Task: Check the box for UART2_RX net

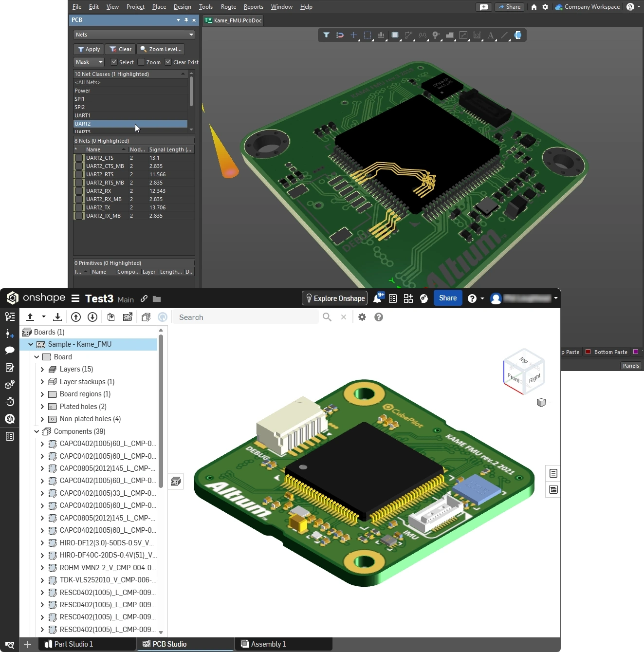Action: pyautogui.click(x=79, y=191)
